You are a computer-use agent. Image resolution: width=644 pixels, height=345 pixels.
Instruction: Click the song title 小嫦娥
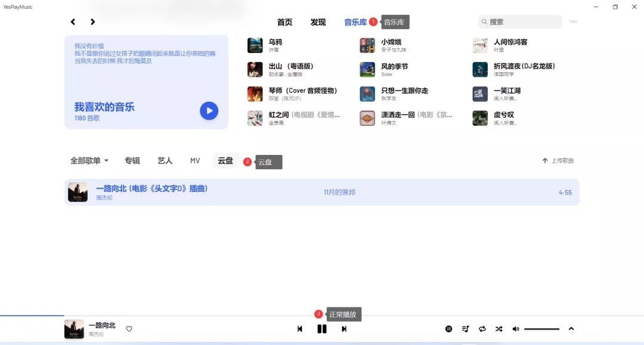click(x=391, y=42)
